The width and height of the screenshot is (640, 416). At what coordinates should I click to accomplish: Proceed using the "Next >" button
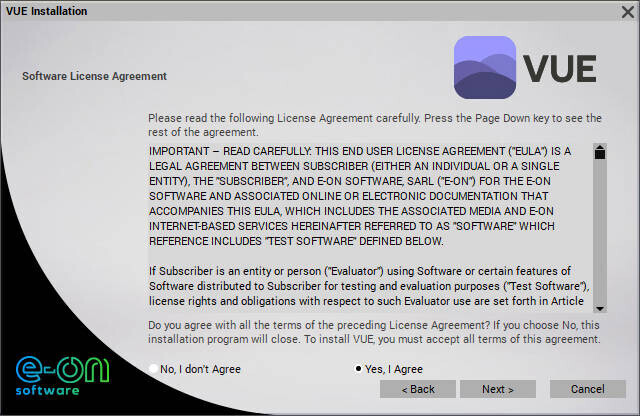coord(498,389)
